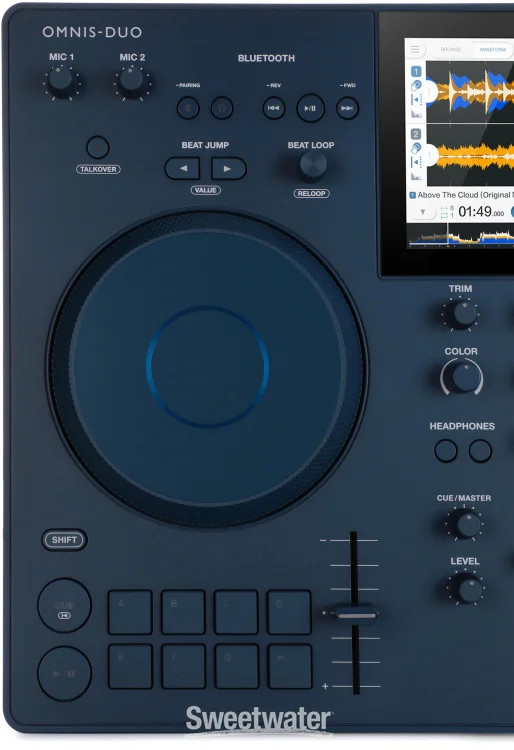
Task: Tap the histogram icon under deck 2
Action: pyautogui.click(x=416, y=176)
